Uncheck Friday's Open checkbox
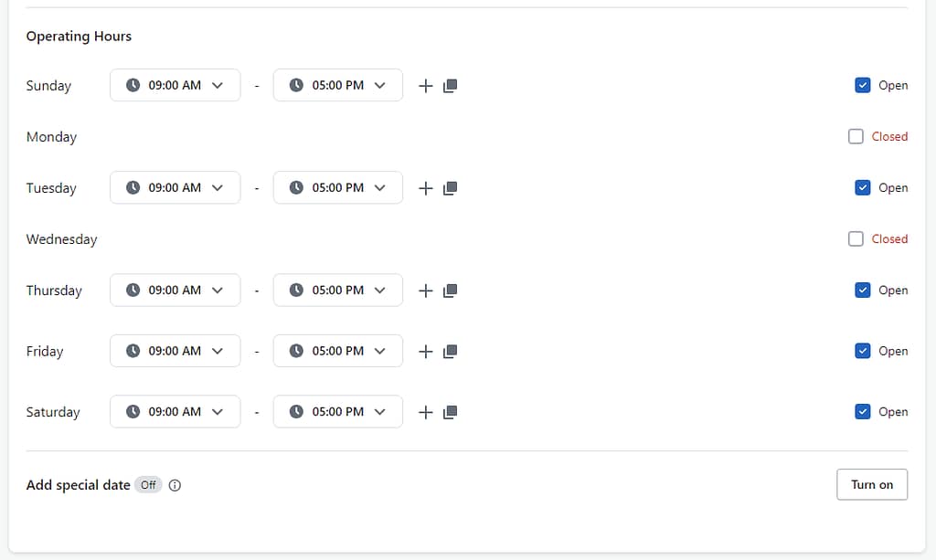Screen dimensions: 936x560 tap(862, 351)
